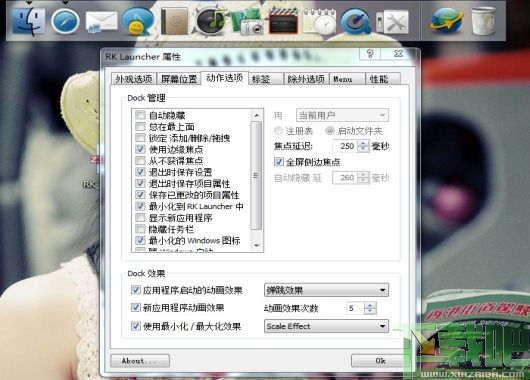Toggle 退出时保存设置 checkbox

pyautogui.click(x=140, y=172)
